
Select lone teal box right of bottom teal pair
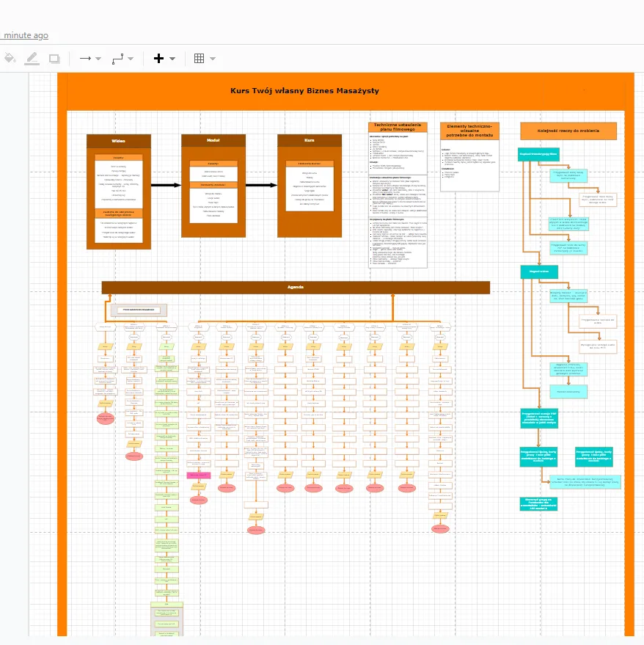(594, 456)
